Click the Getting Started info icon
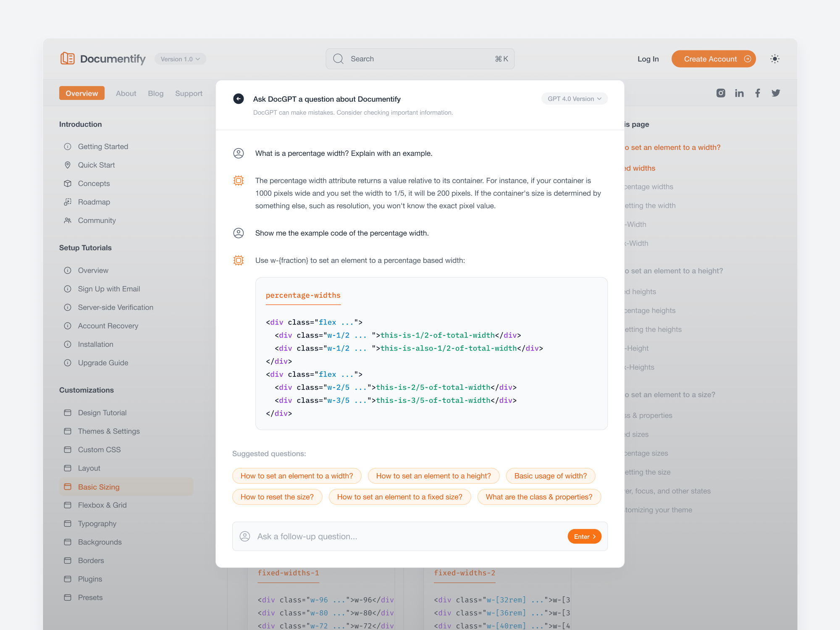Image resolution: width=840 pixels, height=630 pixels. click(68, 146)
